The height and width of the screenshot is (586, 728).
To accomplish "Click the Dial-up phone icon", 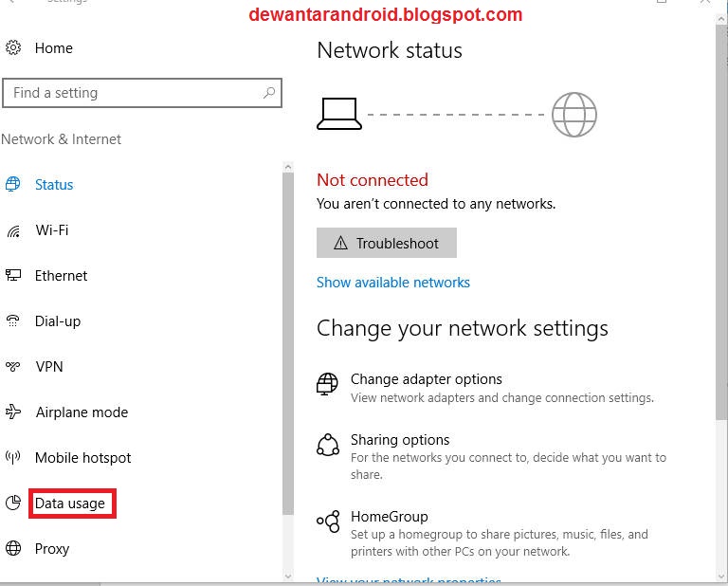I will coord(13,320).
